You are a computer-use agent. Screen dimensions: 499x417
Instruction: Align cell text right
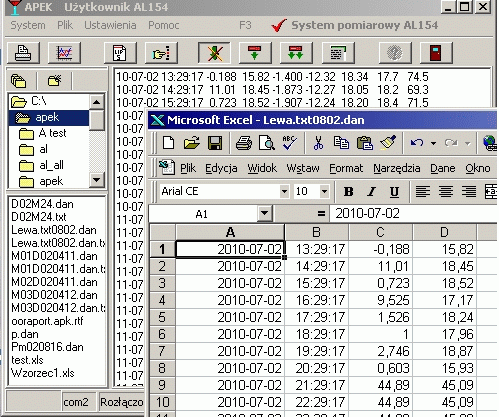pyautogui.click(x=469, y=192)
